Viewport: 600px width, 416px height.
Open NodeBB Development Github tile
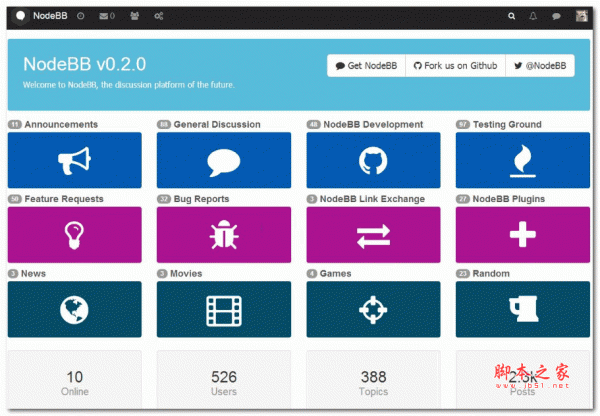tap(373, 160)
